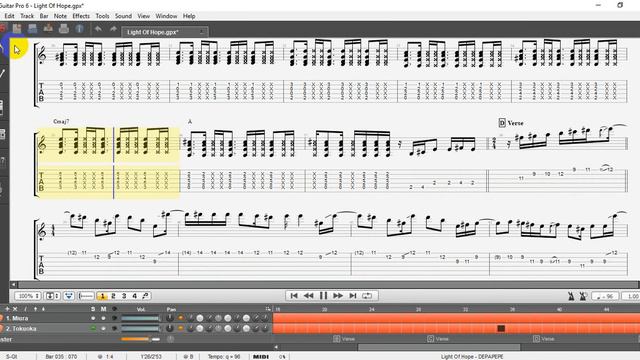Click the export toolbar icon
The height and width of the screenshot is (360, 640).
point(48,29)
